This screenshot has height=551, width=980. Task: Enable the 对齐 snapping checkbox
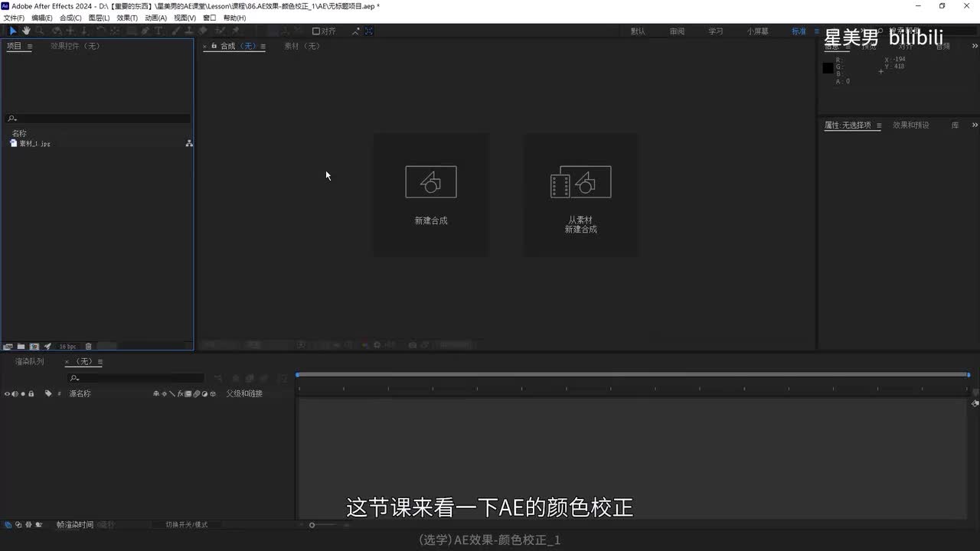(x=316, y=31)
